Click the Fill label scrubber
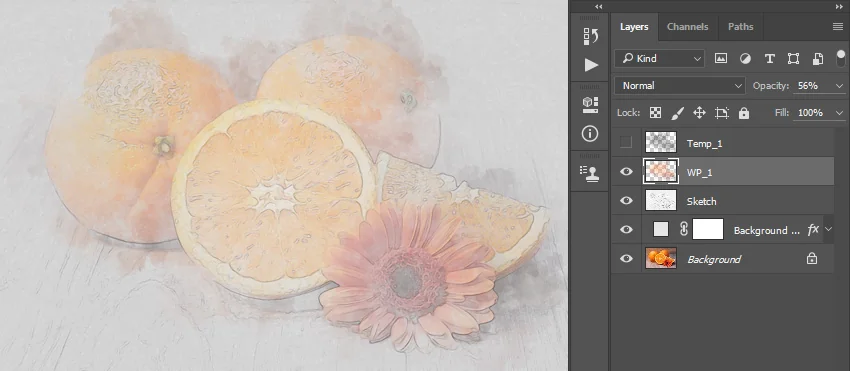Viewport: 850px width, 371px height. click(x=782, y=113)
